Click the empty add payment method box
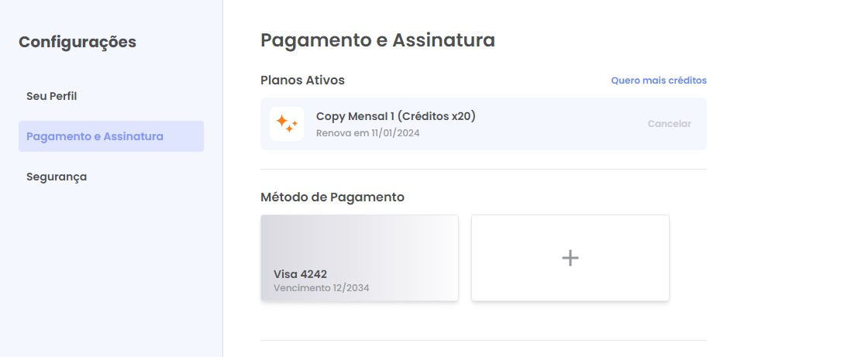 570,258
